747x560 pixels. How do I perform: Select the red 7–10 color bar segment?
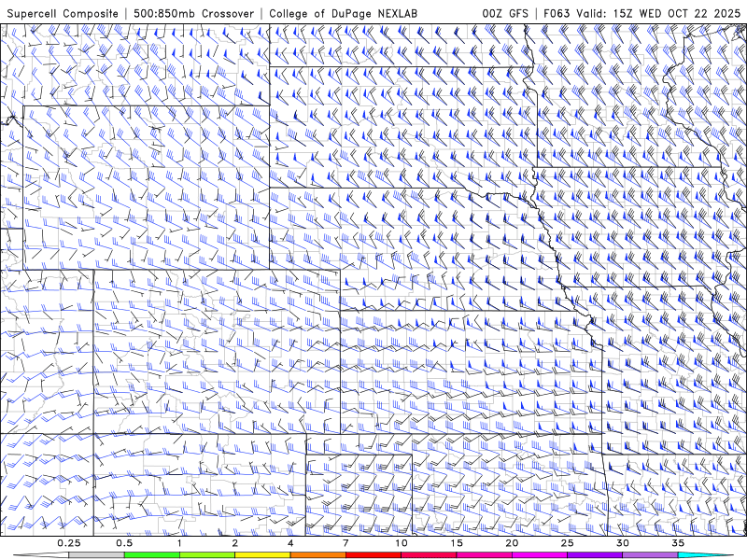point(373,555)
